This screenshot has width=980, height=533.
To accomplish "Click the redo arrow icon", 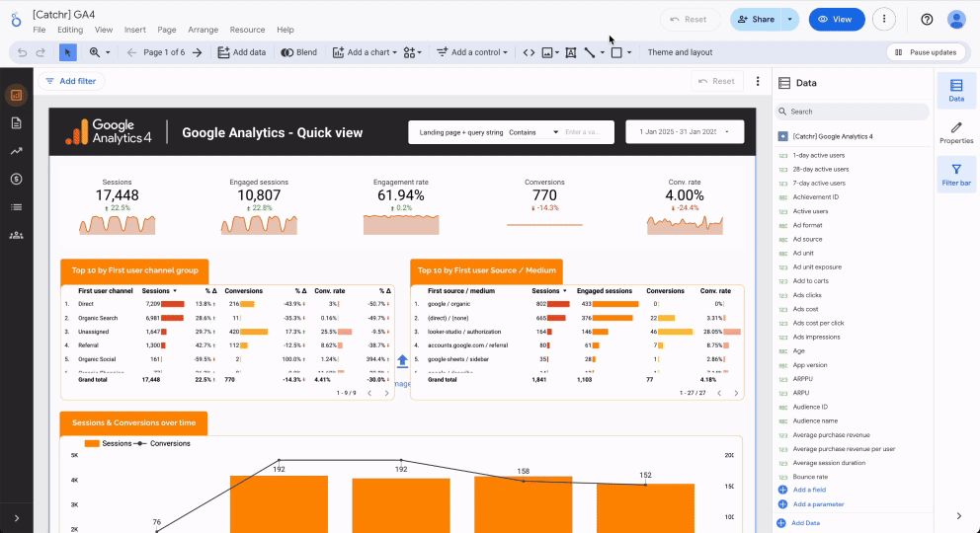I will click(x=41, y=52).
